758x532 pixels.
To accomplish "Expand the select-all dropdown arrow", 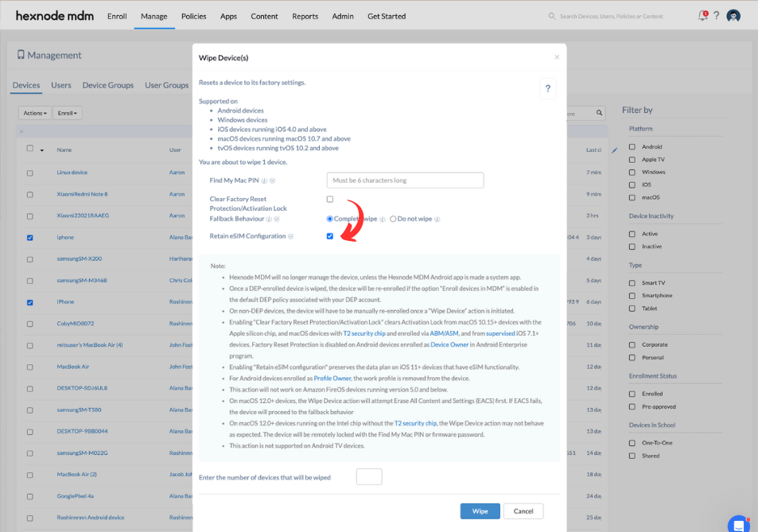I will (42, 150).
